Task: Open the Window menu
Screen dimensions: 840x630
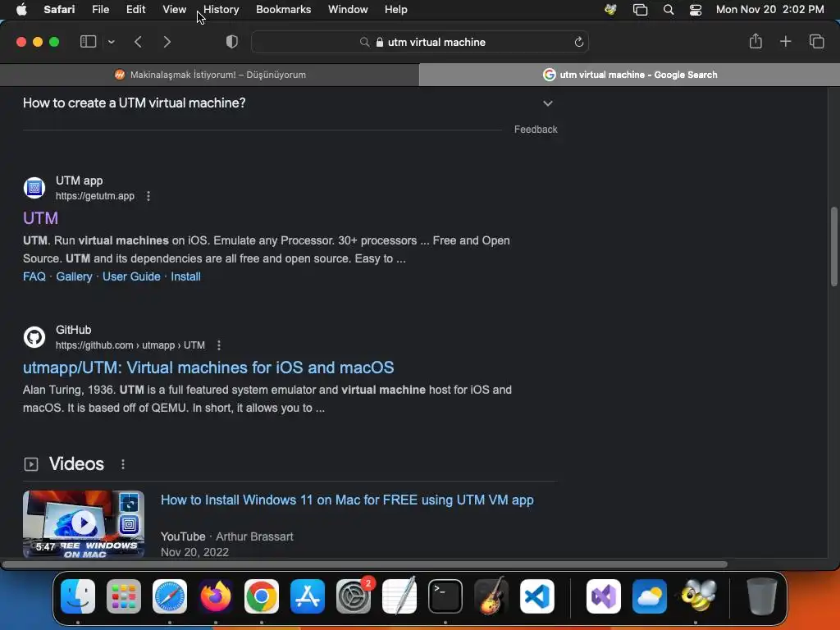Action: 348,9
